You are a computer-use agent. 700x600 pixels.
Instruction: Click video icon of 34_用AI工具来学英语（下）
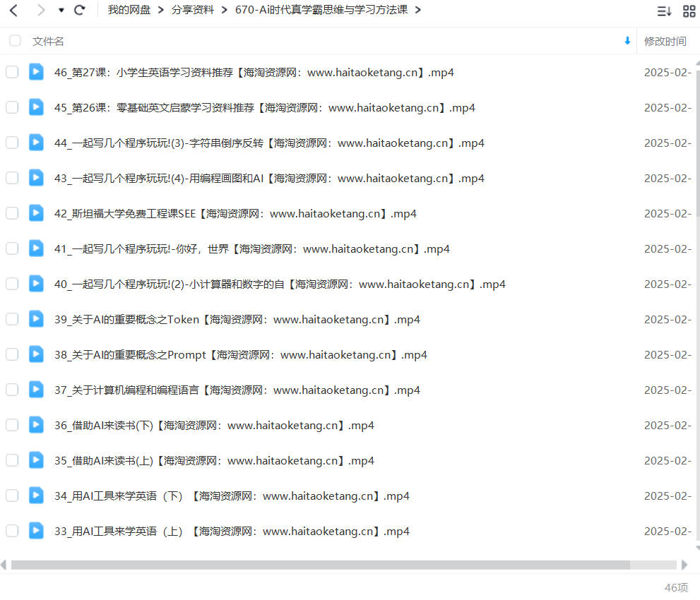[x=36, y=495]
